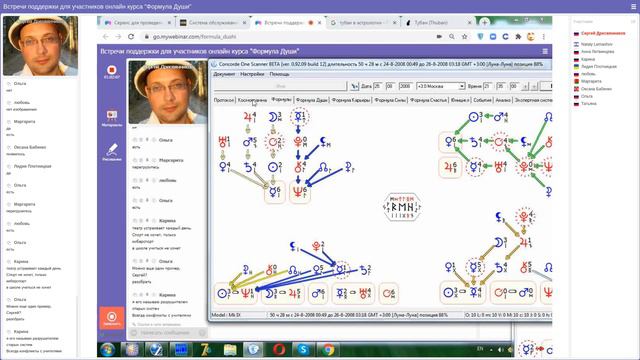Screen dimensions: 640x360
Task: Open Windows Start menu
Action: 107,350
